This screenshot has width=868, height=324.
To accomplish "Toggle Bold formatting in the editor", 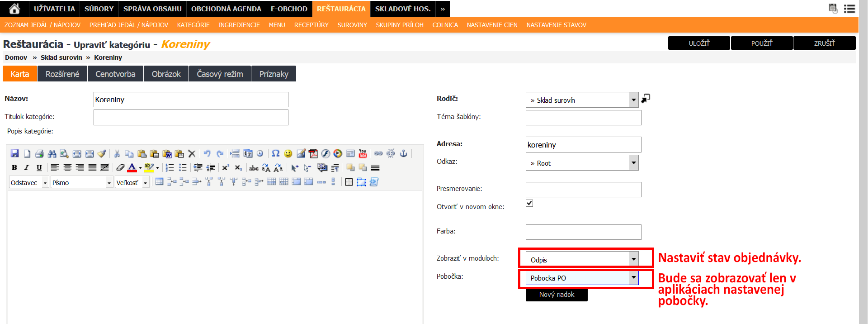I will [14, 167].
